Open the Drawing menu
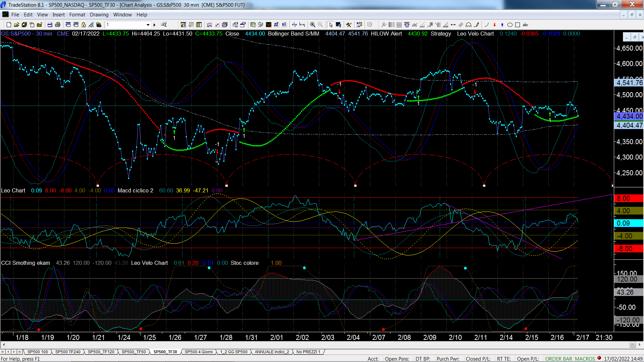Screen dimensions: 644x362 [99, 14]
